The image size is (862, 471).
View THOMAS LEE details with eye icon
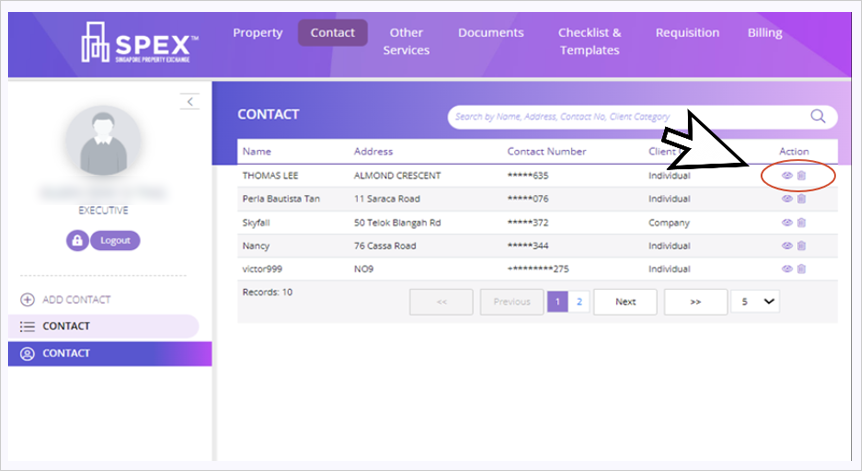point(787,176)
